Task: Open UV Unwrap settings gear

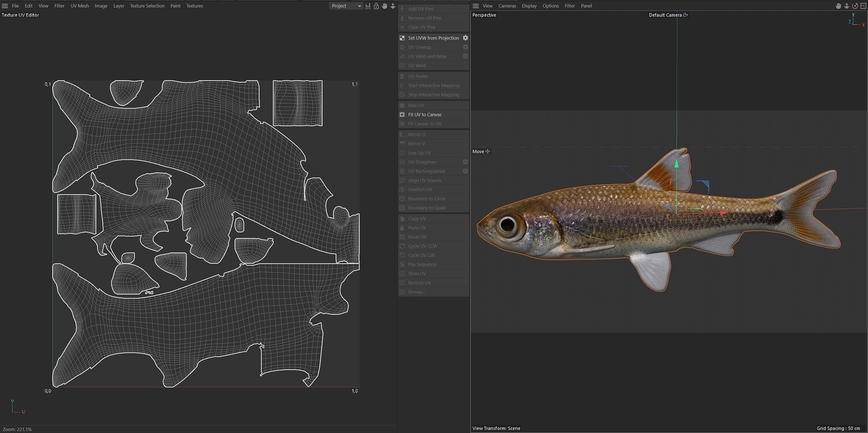Action: [x=465, y=47]
